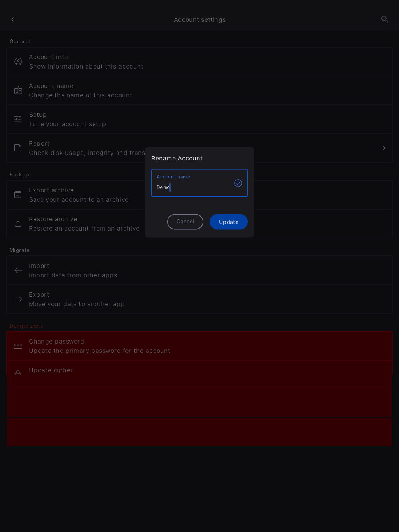Click the Account info person icon
Screen dimensions: 399x532
pos(18,62)
